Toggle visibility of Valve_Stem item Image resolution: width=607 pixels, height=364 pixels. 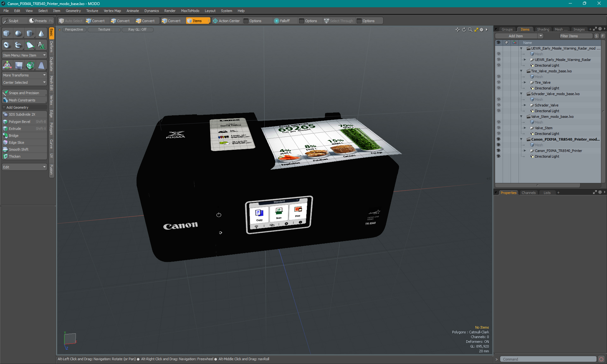coord(499,128)
